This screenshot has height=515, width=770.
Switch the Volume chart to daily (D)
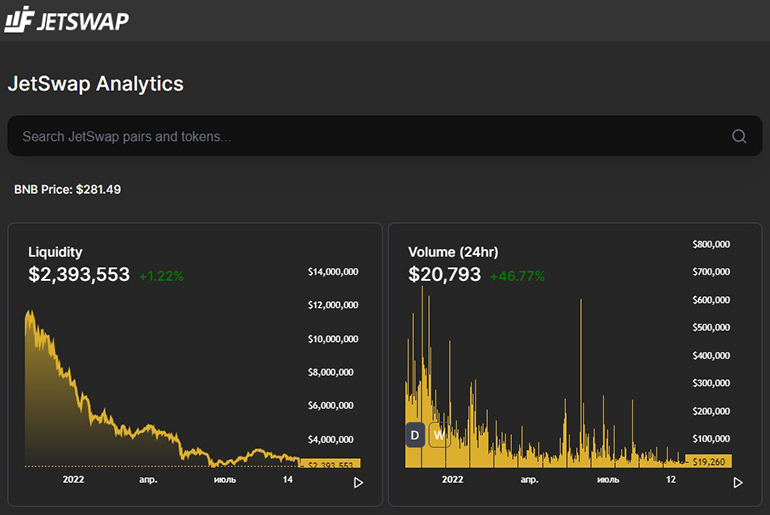(x=415, y=434)
